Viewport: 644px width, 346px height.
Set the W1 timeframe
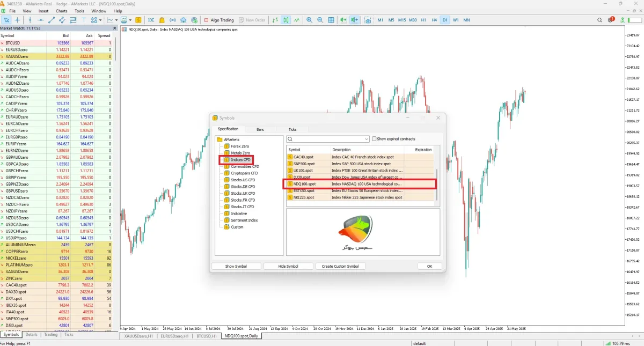(456, 20)
